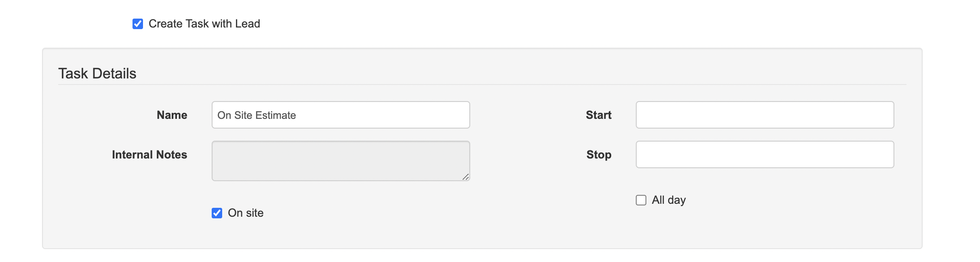
Task: Focus the Internal Notes text area
Action: (340, 161)
